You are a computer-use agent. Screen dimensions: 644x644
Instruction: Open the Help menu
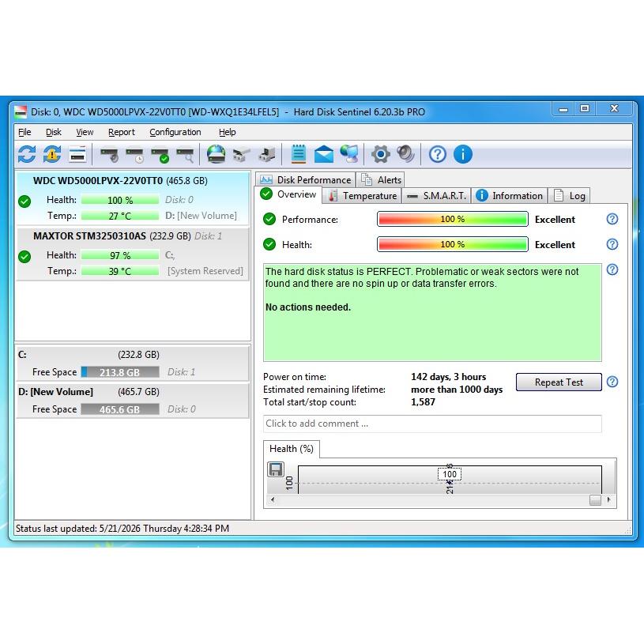click(x=227, y=132)
